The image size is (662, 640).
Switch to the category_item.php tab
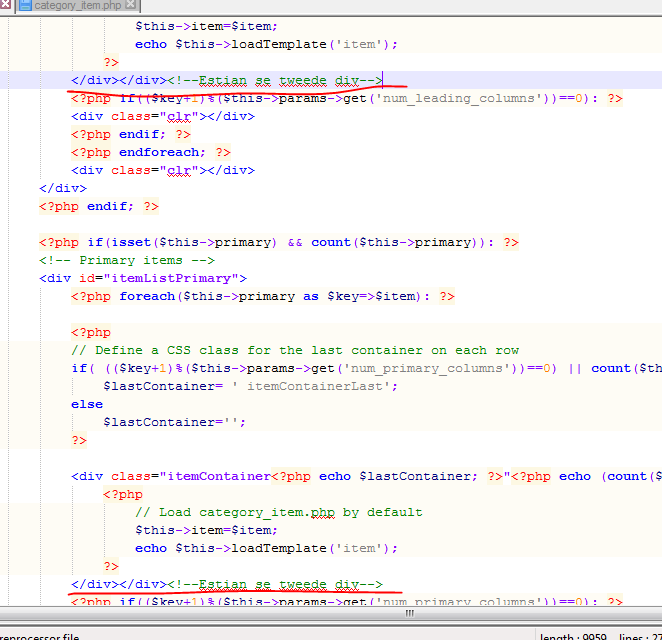click(78, 5)
